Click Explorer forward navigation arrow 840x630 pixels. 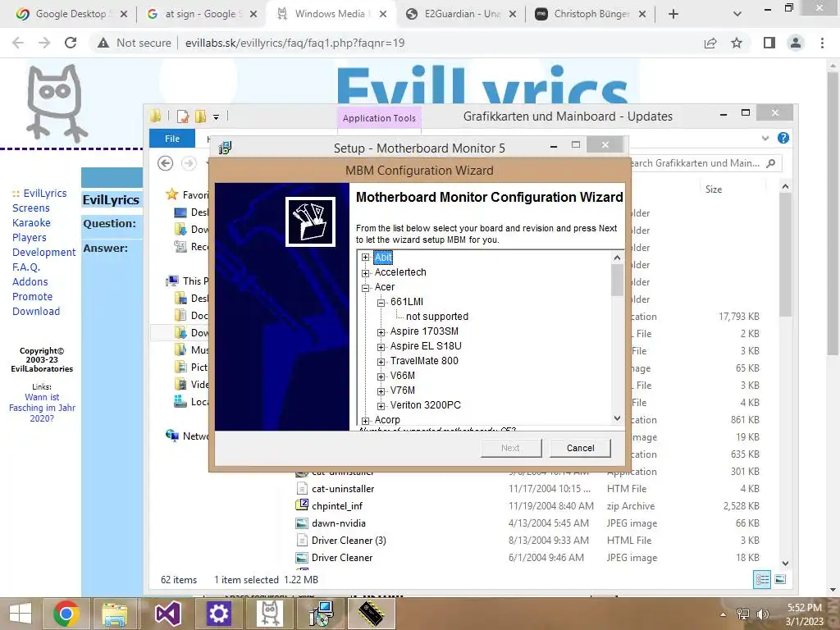tap(189, 163)
